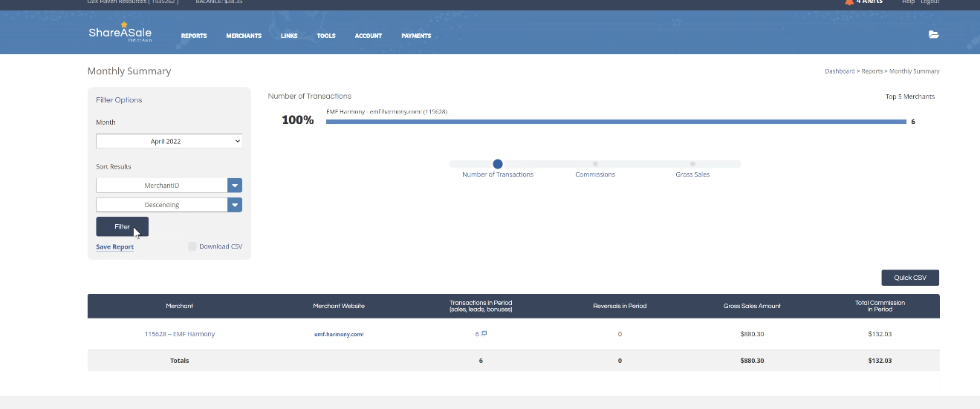Click the Descending sort order field

tap(162, 205)
